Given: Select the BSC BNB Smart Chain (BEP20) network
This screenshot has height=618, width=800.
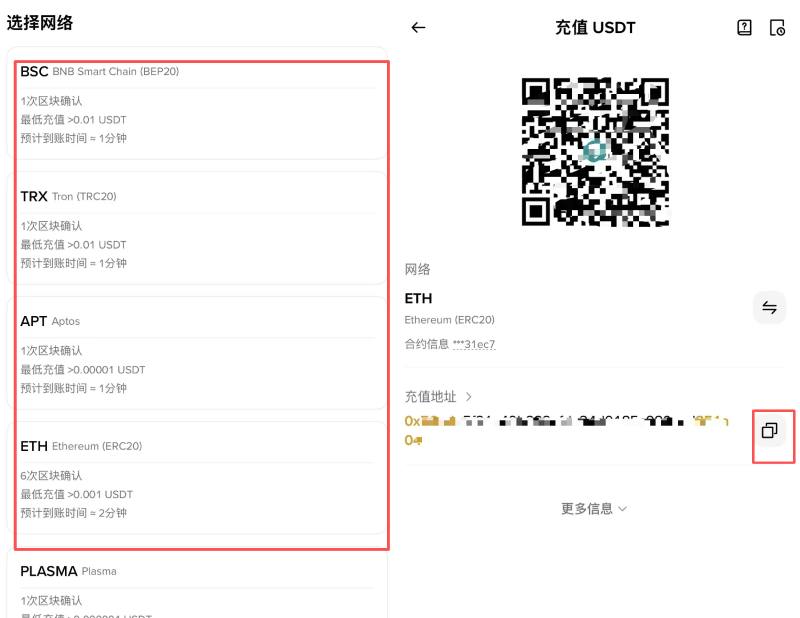Looking at the screenshot, I should click(200, 105).
